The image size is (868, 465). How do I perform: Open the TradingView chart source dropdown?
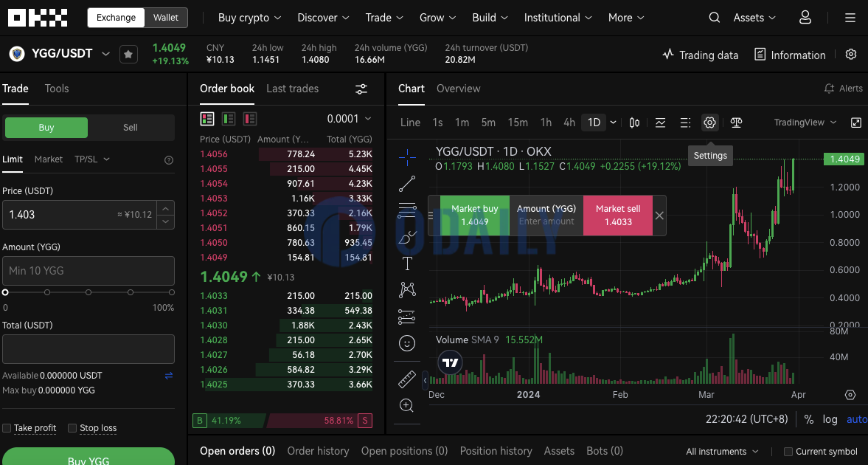805,123
